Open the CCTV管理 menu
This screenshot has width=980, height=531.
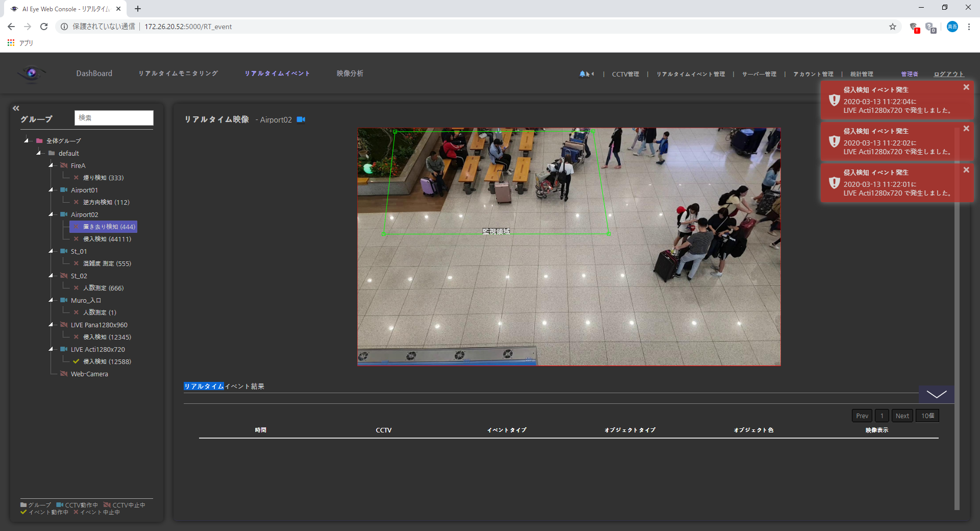(625, 74)
